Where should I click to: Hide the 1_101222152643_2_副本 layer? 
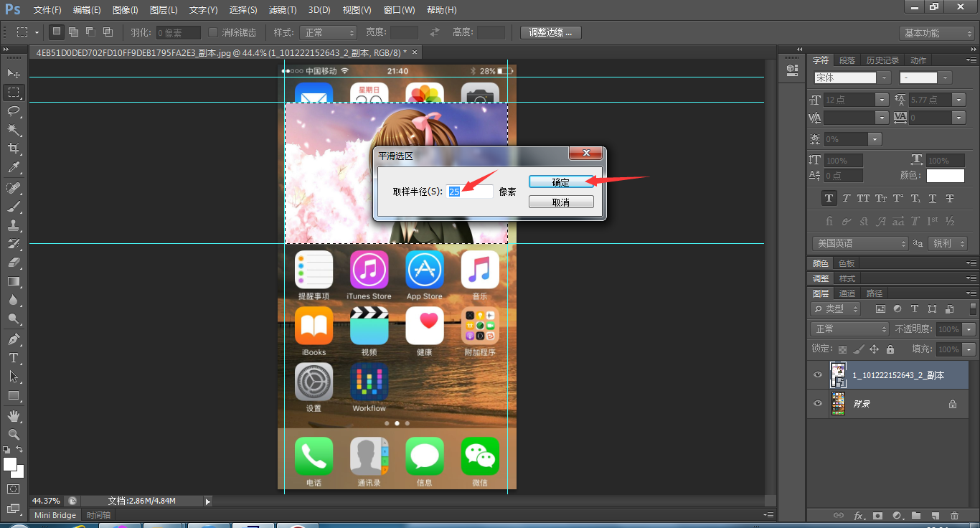(817, 375)
